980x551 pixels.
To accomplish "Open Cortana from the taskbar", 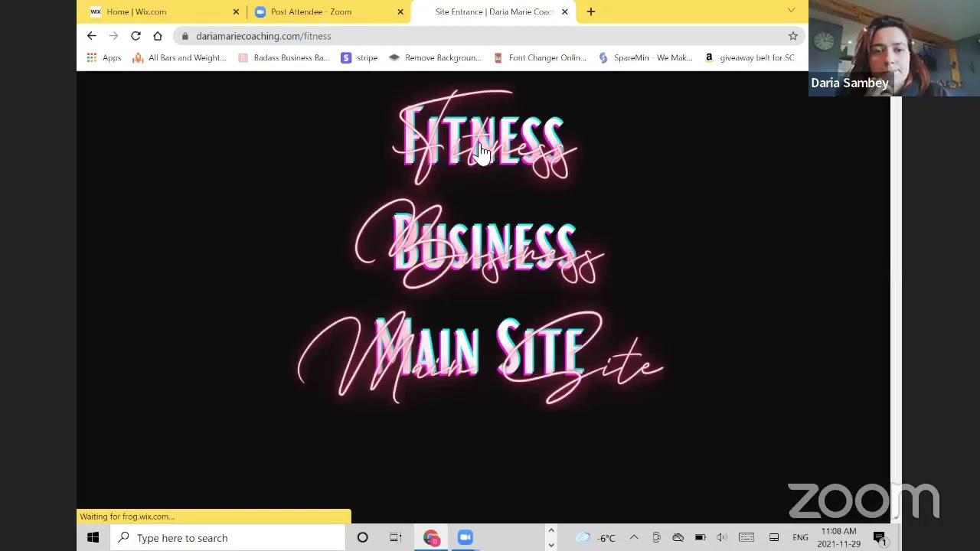I will click(x=362, y=537).
